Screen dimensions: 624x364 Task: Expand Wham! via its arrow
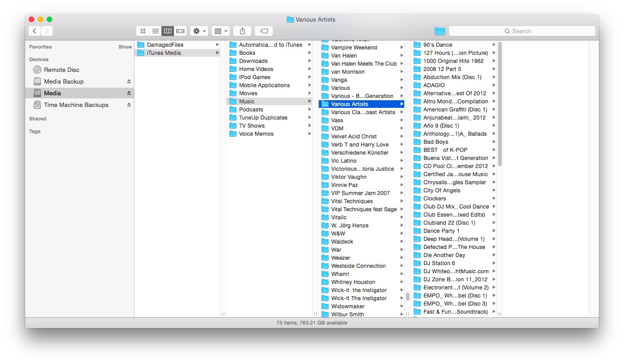pos(401,274)
